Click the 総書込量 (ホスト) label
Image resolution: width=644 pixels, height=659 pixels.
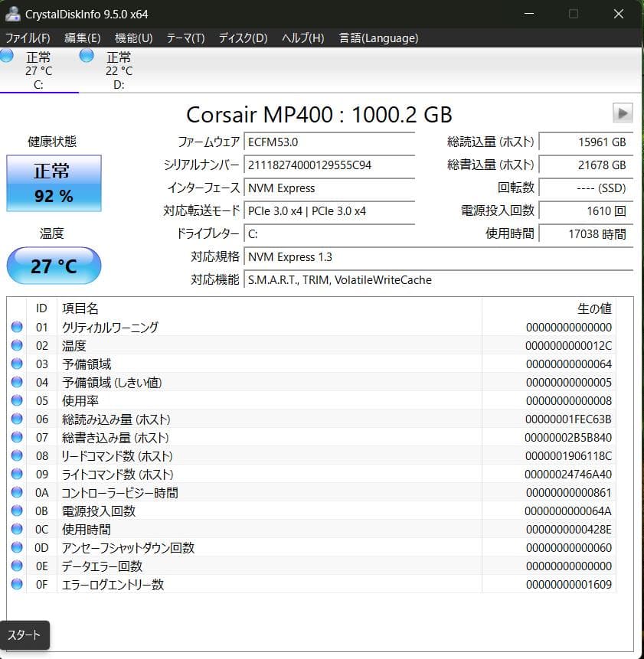coord(490,165)
